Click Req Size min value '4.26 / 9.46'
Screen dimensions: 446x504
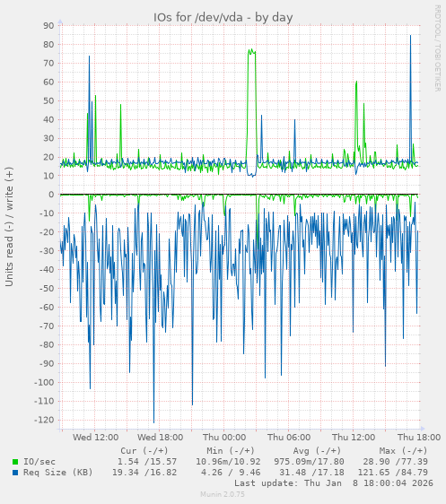[231, 473]
